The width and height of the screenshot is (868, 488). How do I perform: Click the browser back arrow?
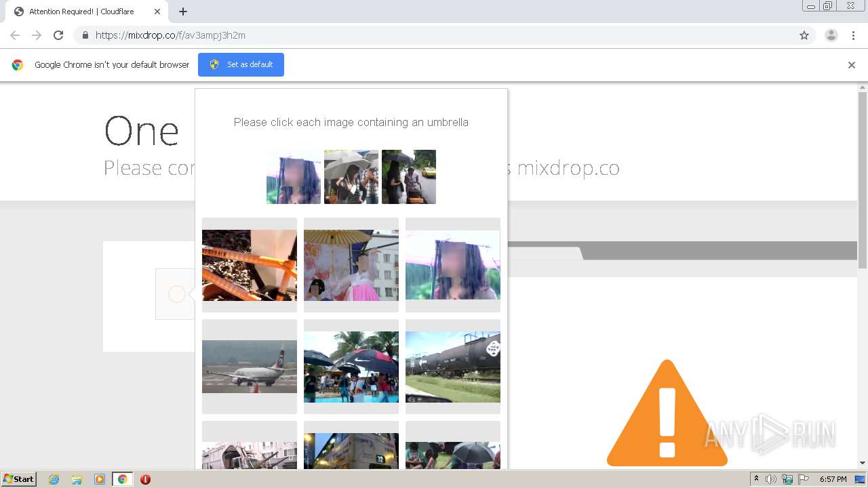point(15,35)
